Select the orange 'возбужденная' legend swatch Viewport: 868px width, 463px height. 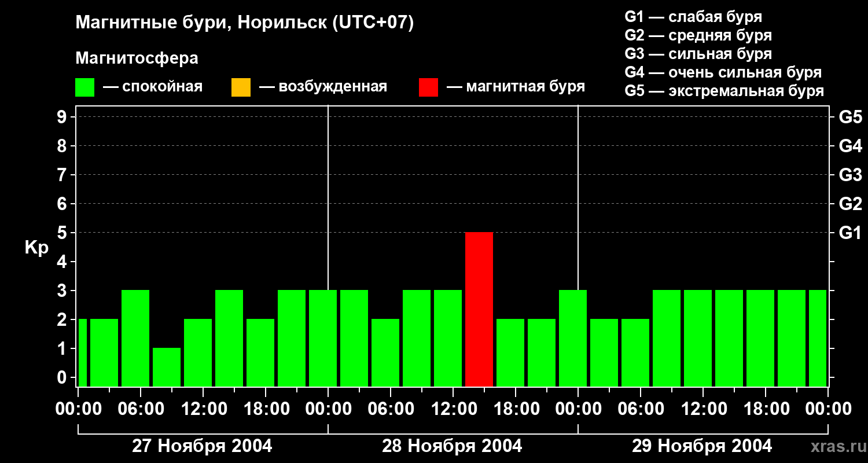point(241,87)
